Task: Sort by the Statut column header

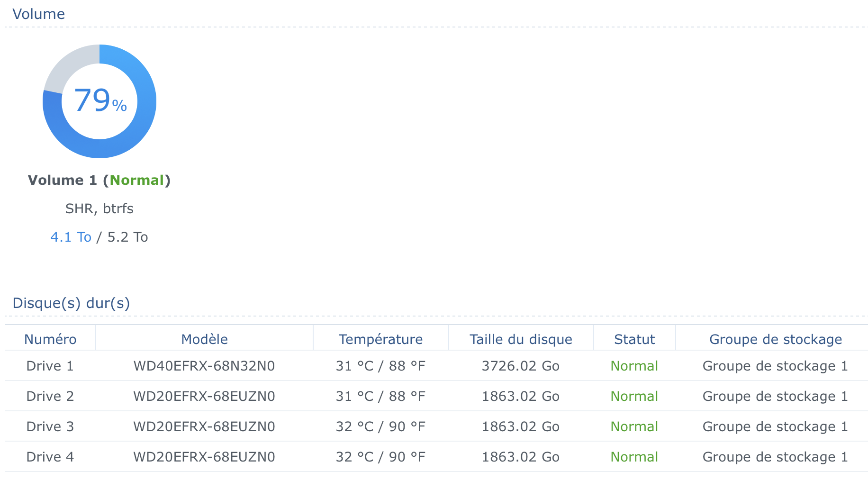Action: coord(634,339)
